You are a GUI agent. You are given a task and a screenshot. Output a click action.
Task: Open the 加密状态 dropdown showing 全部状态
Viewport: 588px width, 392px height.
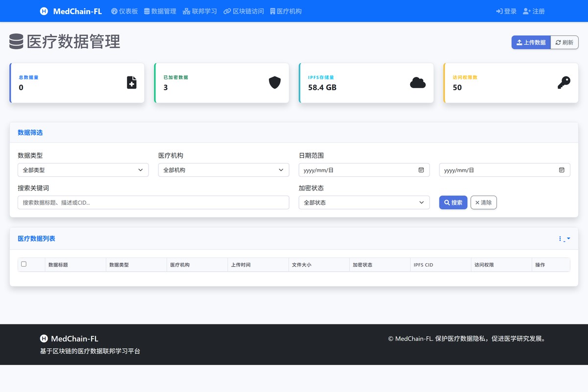tap(364, 202)
